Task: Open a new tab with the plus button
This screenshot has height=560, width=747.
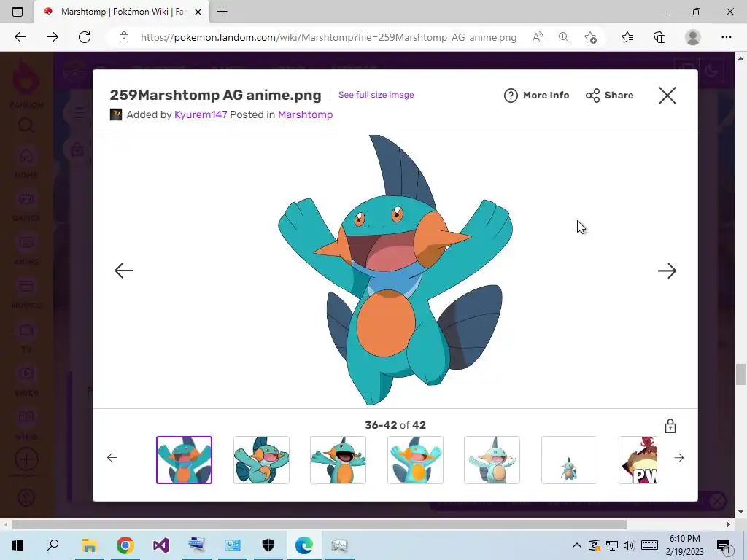Action: (x=222, y=12)
